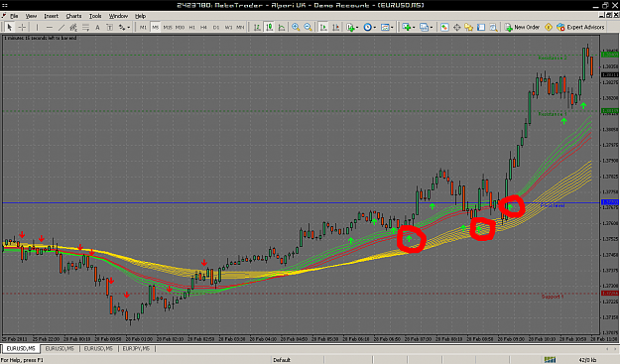Open the Strategy Tester icon
Screen dimensions: 620x364
(493, 27)
